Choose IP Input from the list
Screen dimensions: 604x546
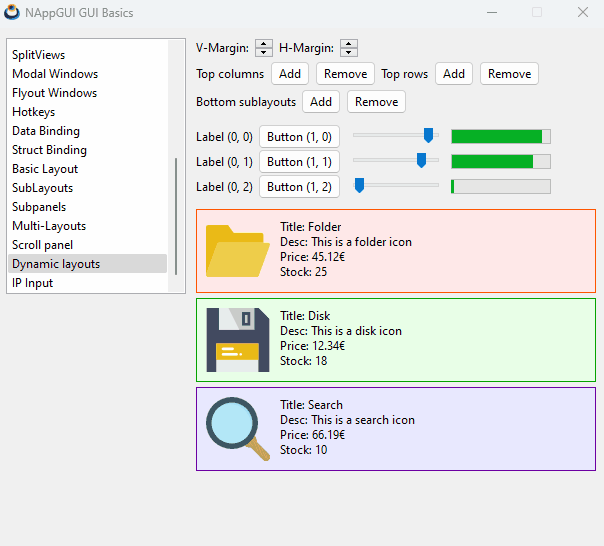(32, 283)
